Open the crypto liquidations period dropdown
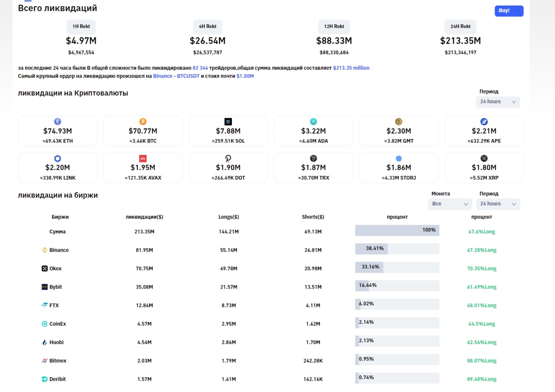Screen dimensions: 555x392 point(498,102)
